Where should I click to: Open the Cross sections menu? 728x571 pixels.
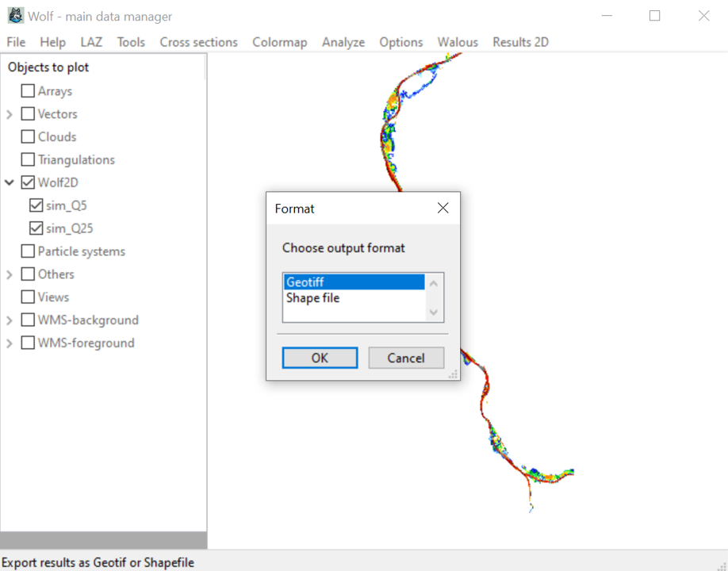click(198, 42)
